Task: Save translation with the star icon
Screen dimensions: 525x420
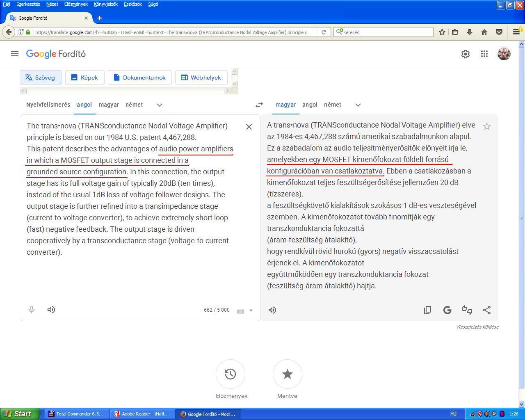Action: [487, 126]
